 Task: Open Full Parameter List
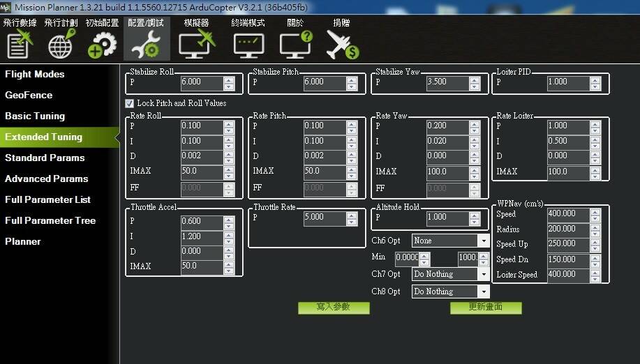pos(47,199)
